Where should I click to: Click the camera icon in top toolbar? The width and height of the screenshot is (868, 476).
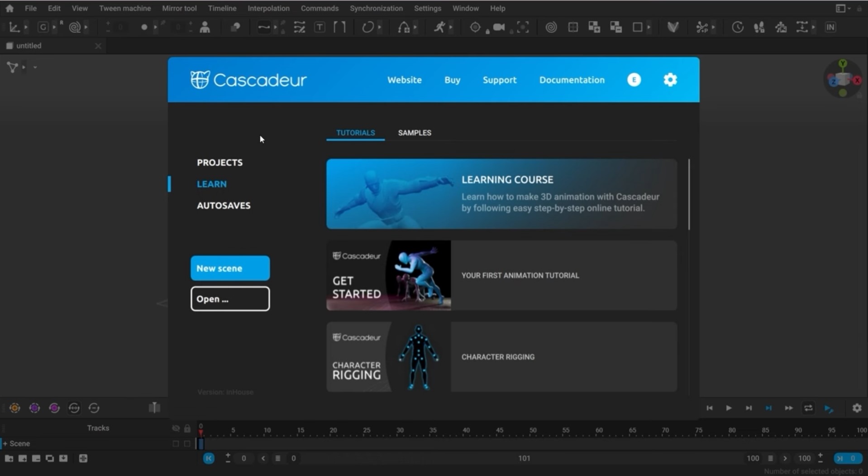click(499, 27)
